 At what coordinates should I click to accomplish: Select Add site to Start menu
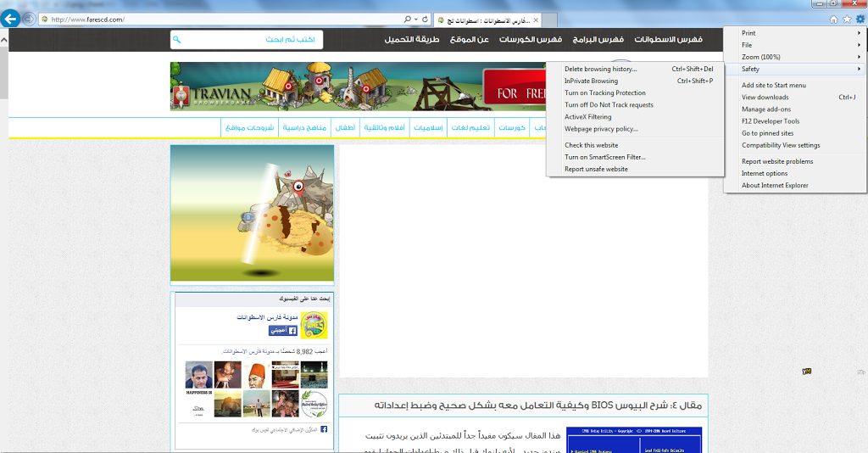794,86
